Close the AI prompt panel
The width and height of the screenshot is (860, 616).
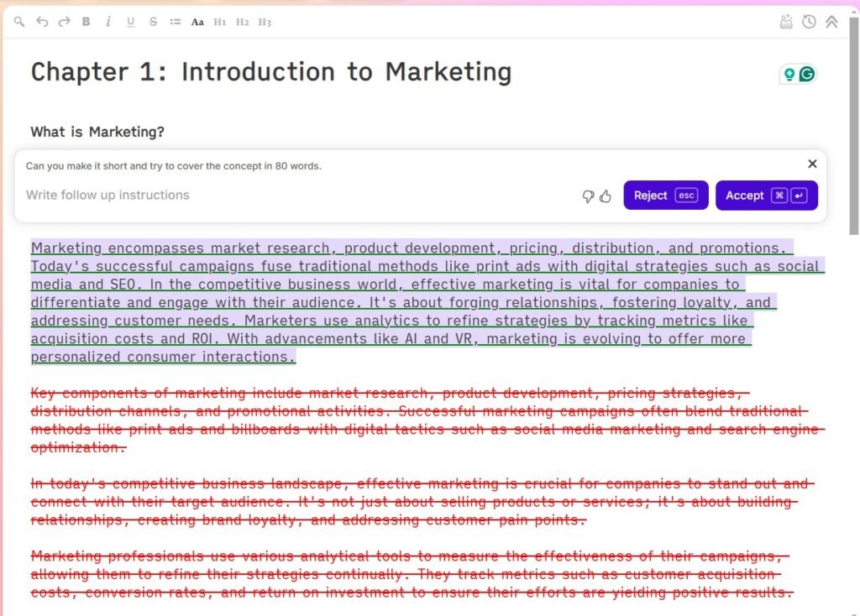812,164
